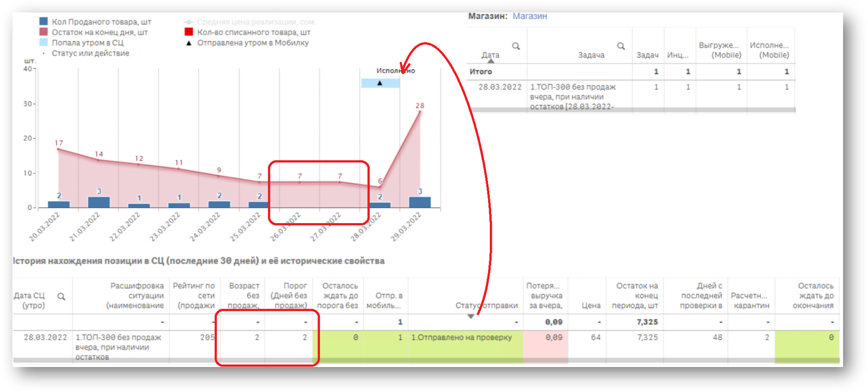The width and height of the screenshot is (868, 392).
Task: Click descending sort arrow under Статус отправки header
Action: coord(470,316)
